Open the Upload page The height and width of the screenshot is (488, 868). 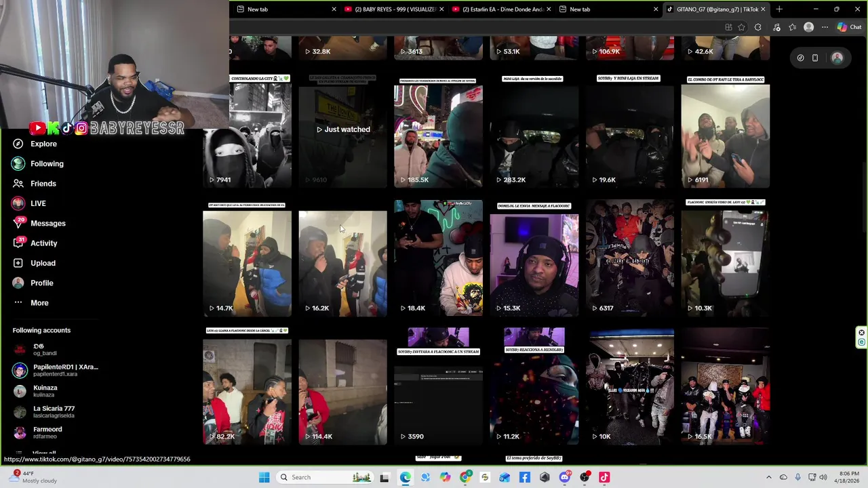(x=34, y=263)
